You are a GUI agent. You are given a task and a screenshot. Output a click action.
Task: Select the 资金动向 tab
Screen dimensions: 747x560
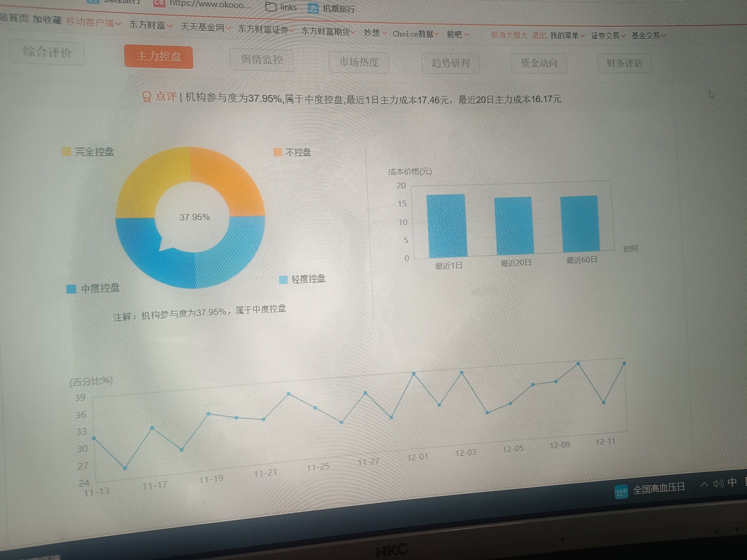[x=539, y=63]
